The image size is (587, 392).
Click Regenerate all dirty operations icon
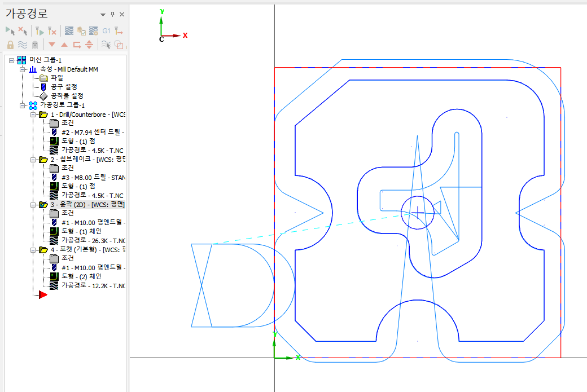click(52, 30)
